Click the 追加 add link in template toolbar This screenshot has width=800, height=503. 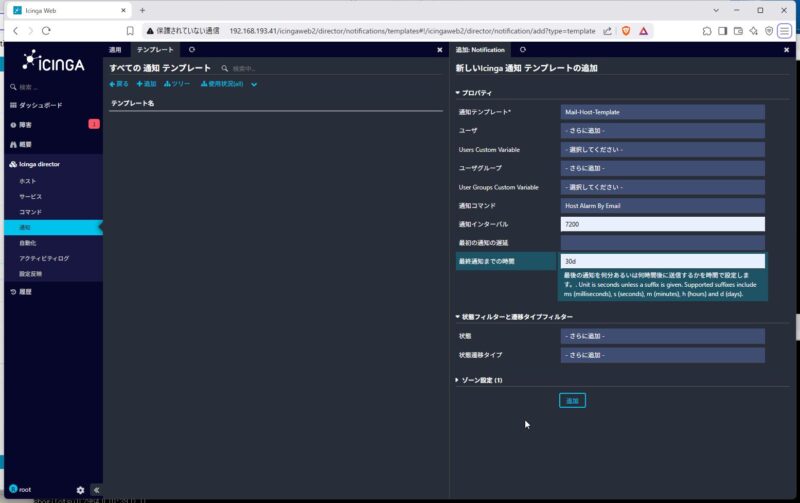pos(146,84)
